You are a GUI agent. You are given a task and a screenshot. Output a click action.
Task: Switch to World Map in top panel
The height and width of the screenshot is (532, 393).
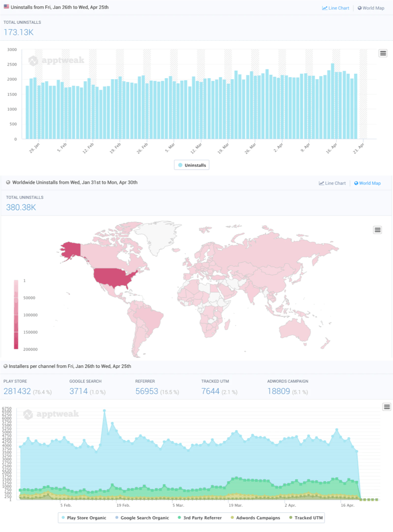click(x=370, y=8)
